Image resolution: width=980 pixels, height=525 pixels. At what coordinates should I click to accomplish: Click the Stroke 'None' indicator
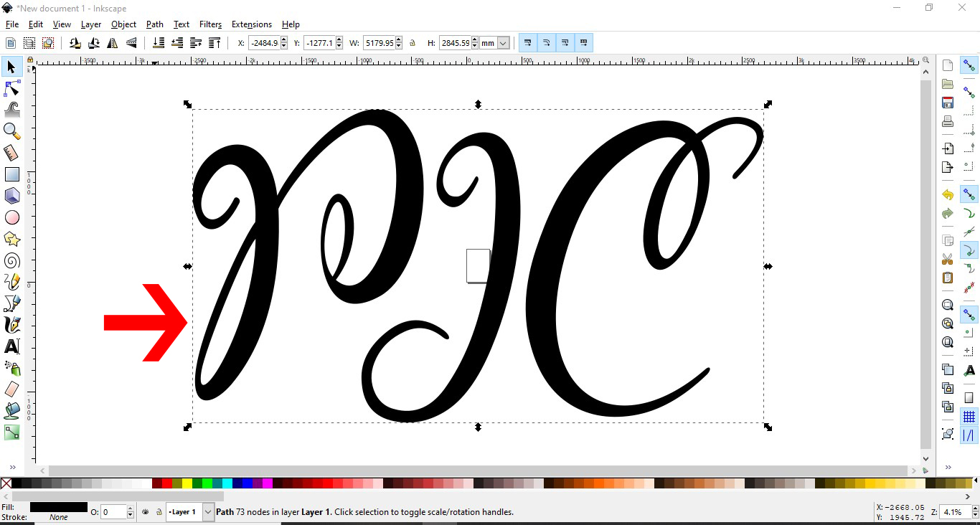pos(59,517)
